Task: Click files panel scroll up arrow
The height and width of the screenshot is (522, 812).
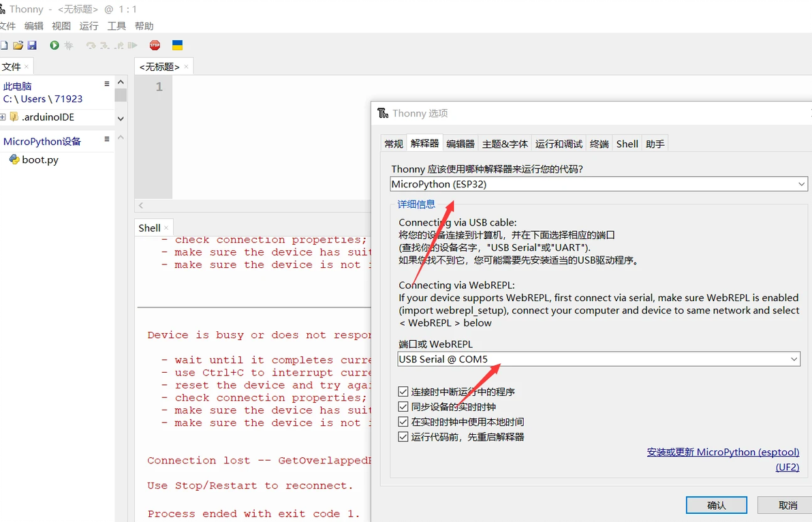Action: click(121, 82)
